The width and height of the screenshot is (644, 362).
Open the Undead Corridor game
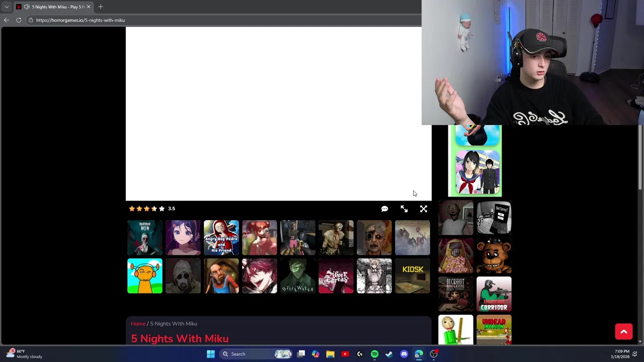[494, 294]
